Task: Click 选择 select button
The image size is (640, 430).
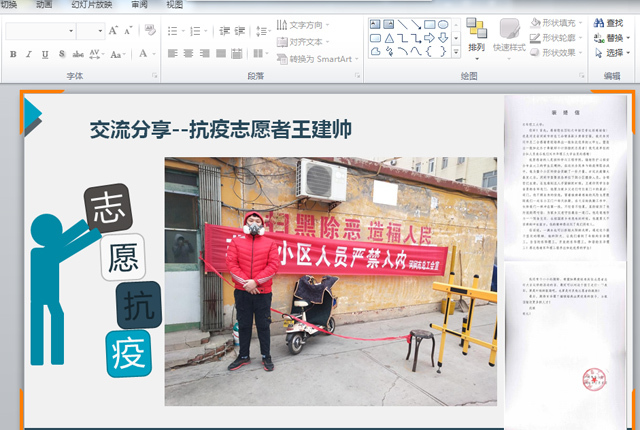Action: pyautogui.click(x=612, y=53)
